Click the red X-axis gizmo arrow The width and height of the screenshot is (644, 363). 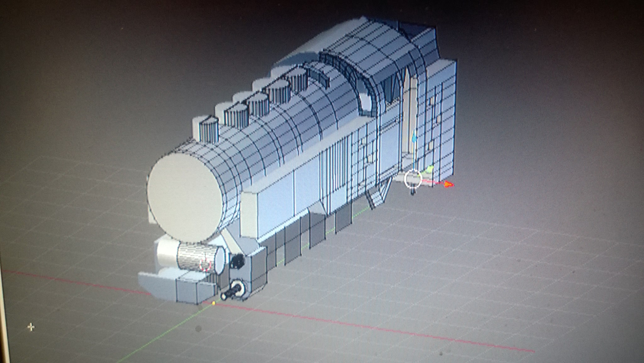[449, 184]
